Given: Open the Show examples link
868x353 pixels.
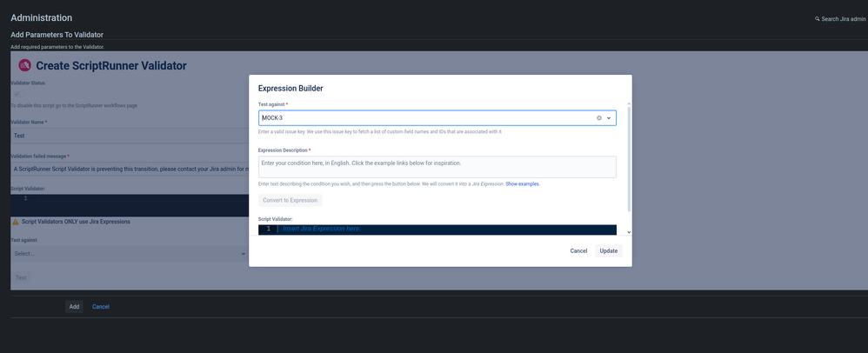Looking at the screenshot, I should coord(522,183).
